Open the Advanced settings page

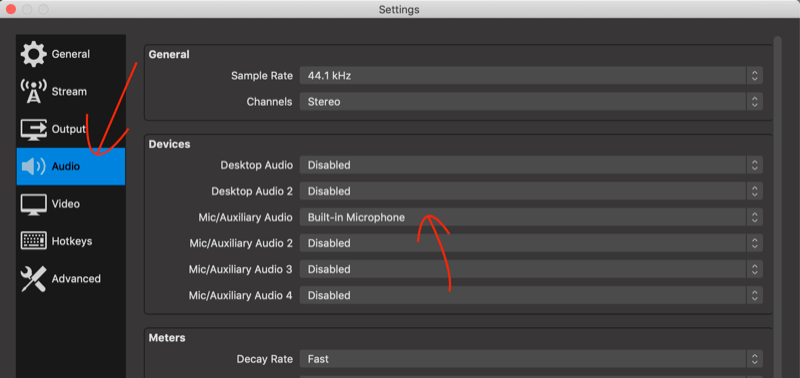(x=70, y=279)
